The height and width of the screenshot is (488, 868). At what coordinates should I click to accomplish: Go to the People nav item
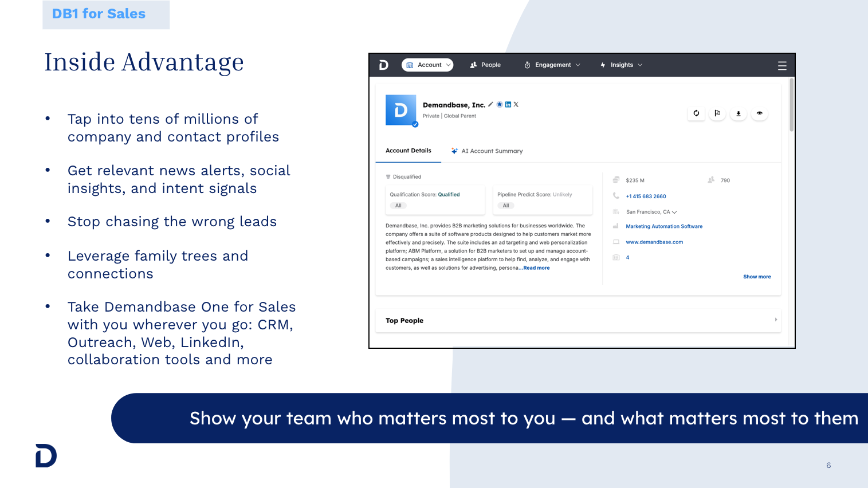click(x=485, y=65)
